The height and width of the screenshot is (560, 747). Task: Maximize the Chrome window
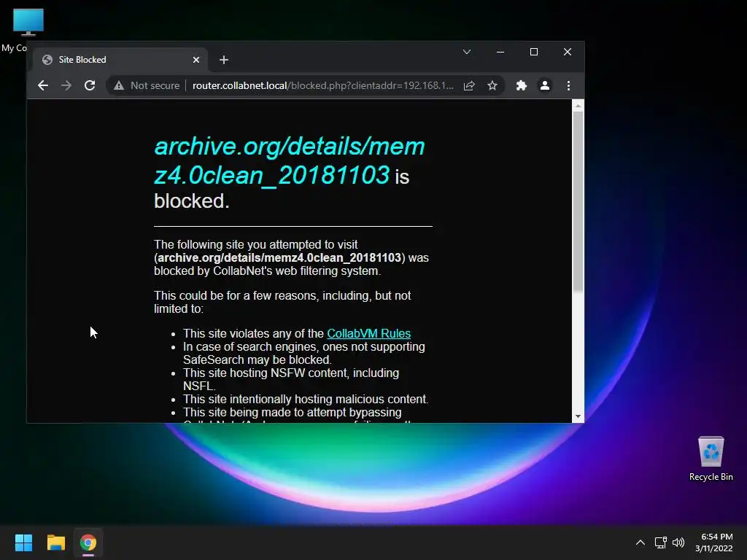click(534, 52)
